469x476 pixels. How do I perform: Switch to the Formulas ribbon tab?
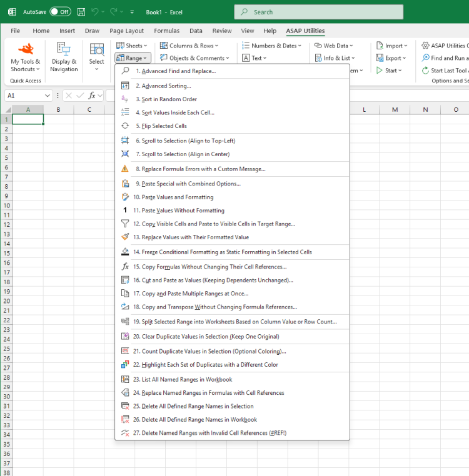point(166,31)
